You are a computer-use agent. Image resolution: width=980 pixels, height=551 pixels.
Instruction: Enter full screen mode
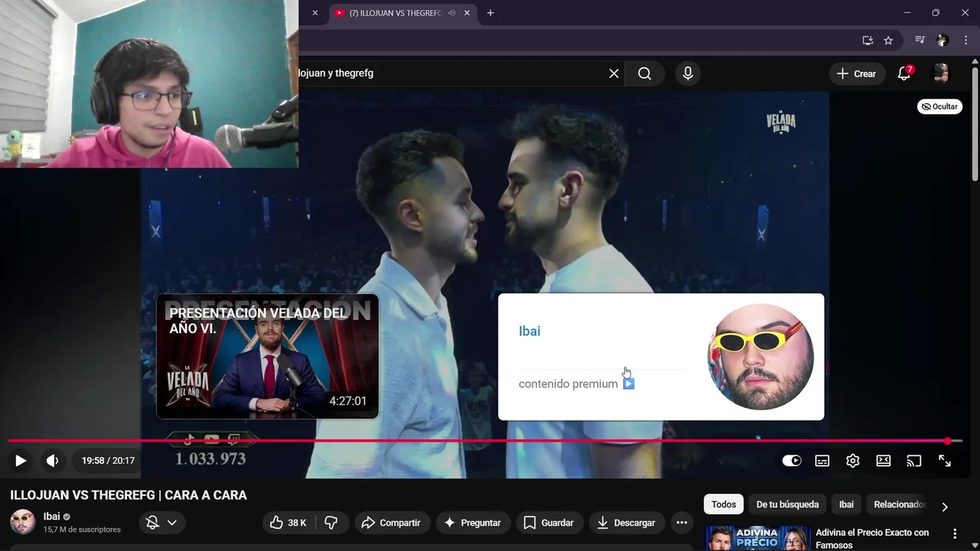(945, 461)
